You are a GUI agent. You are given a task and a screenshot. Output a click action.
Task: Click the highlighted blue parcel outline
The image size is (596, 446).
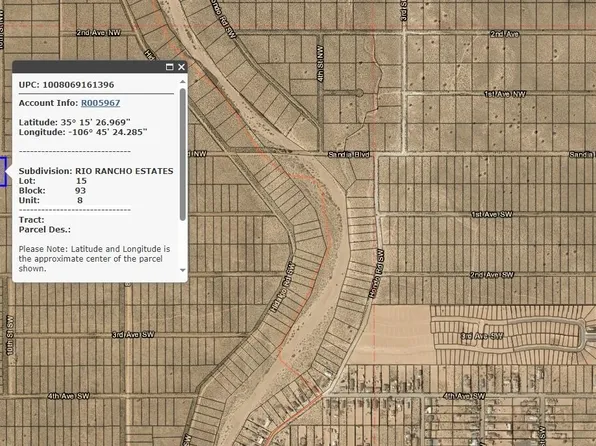[x=3, y=172]
